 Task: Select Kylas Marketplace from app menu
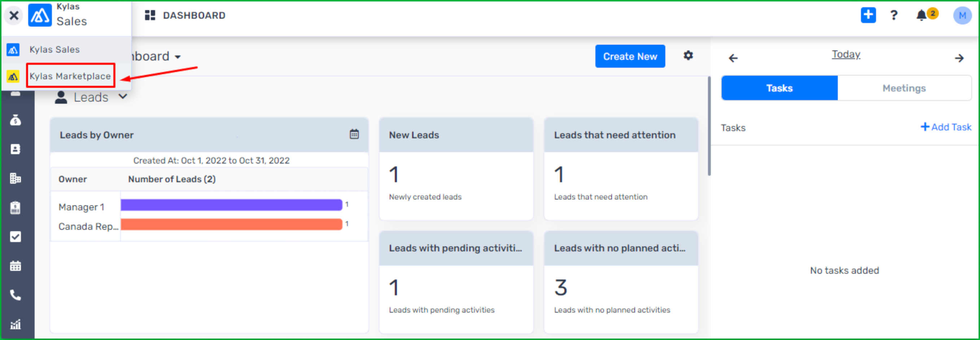pos(70,76)
